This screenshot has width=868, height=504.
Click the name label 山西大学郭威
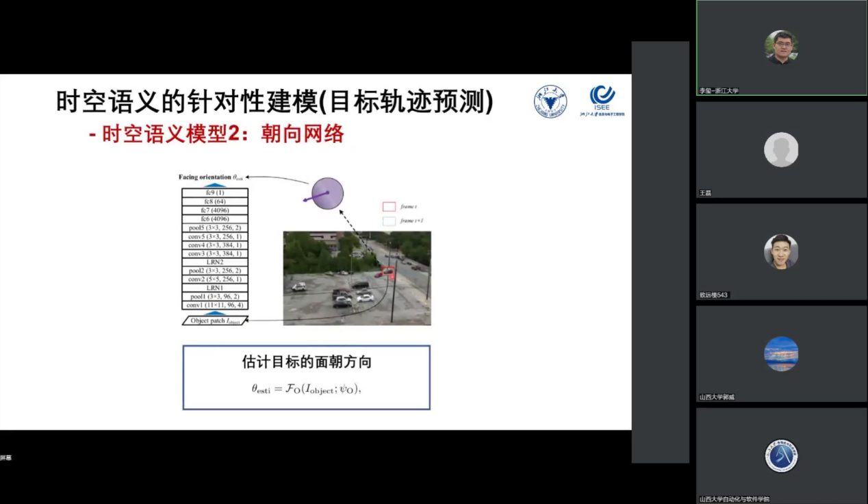(x=717, y=397)
